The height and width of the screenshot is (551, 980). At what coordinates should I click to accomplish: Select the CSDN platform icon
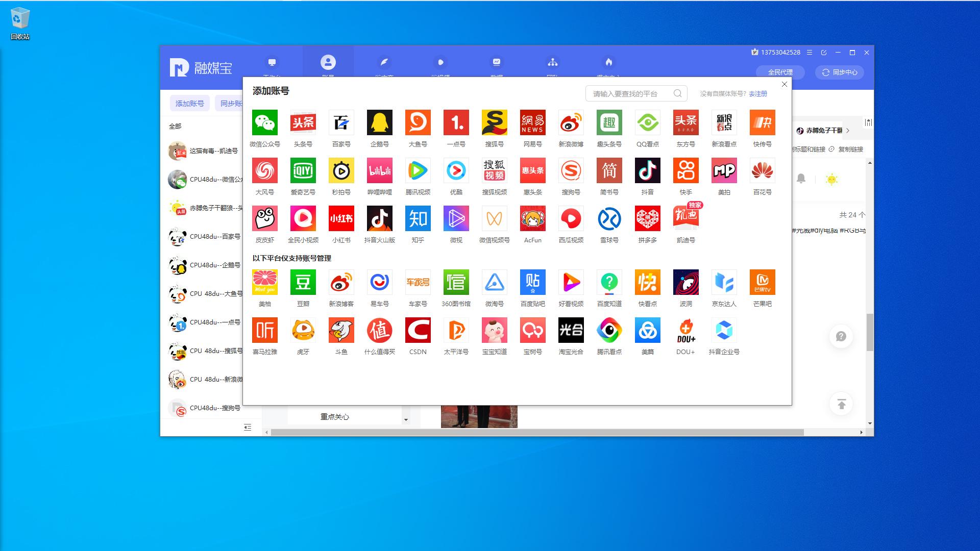[418, 330]
